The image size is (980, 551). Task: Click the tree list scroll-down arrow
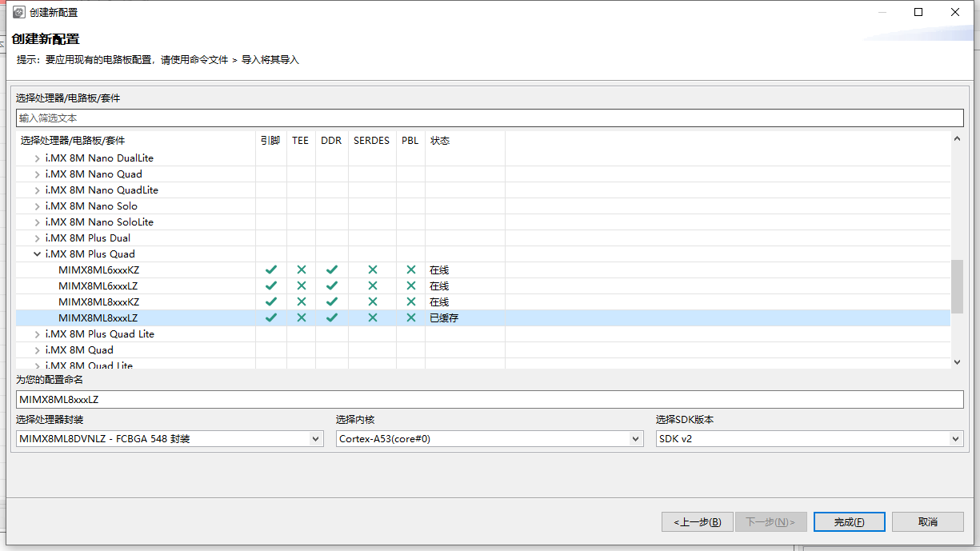click(x=957, y=362)
